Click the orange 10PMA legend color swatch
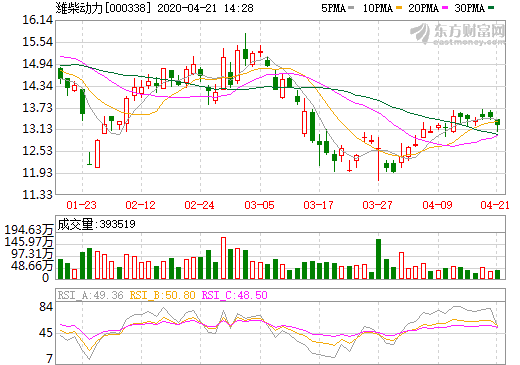 399,8
